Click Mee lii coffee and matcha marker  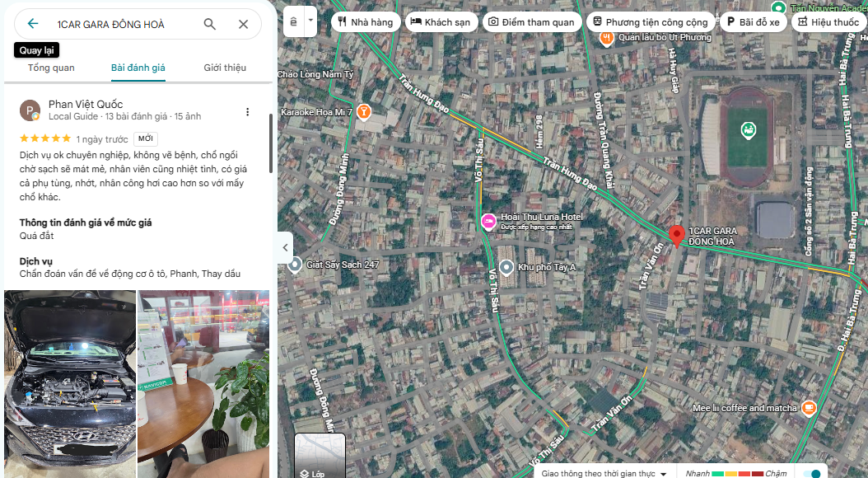point(809,408)
